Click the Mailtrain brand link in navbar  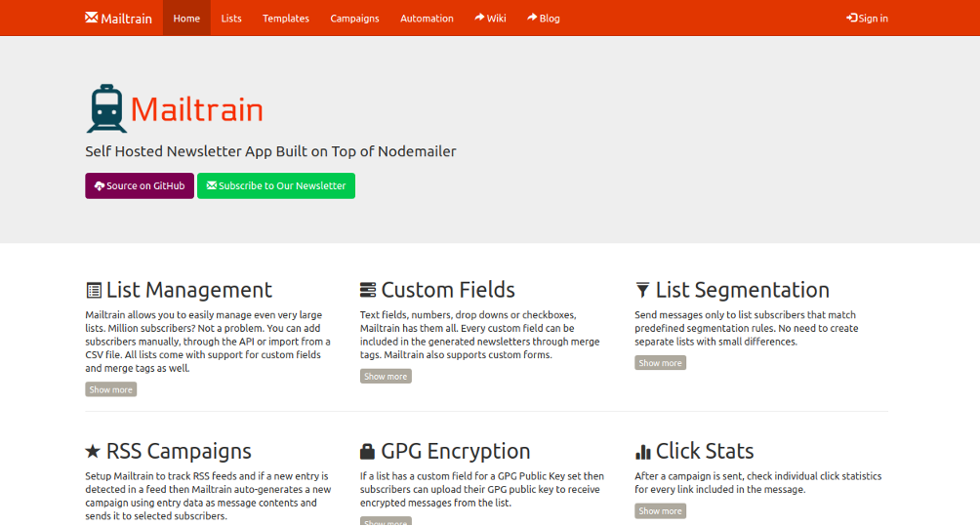[119, 19]
